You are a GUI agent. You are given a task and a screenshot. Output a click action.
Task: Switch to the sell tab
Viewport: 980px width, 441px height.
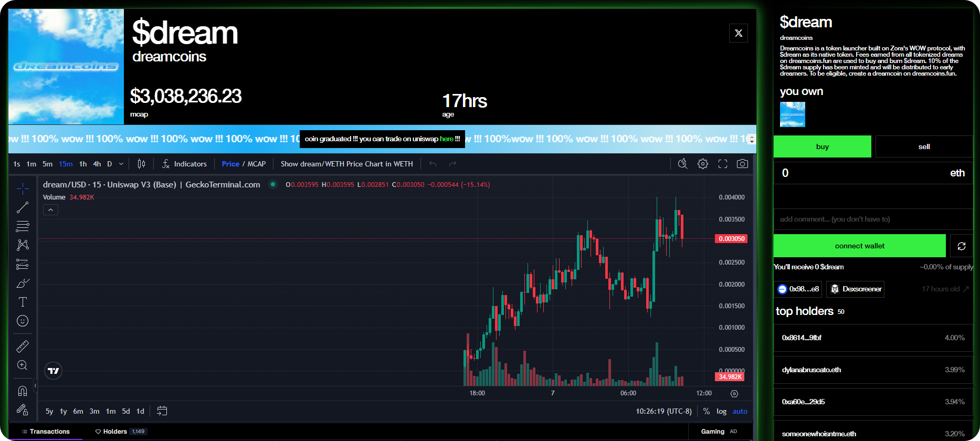[924, 146]
